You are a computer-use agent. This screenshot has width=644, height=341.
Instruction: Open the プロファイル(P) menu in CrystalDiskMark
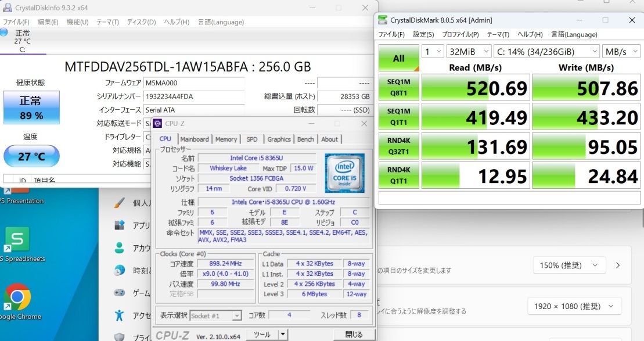point(460,34)
